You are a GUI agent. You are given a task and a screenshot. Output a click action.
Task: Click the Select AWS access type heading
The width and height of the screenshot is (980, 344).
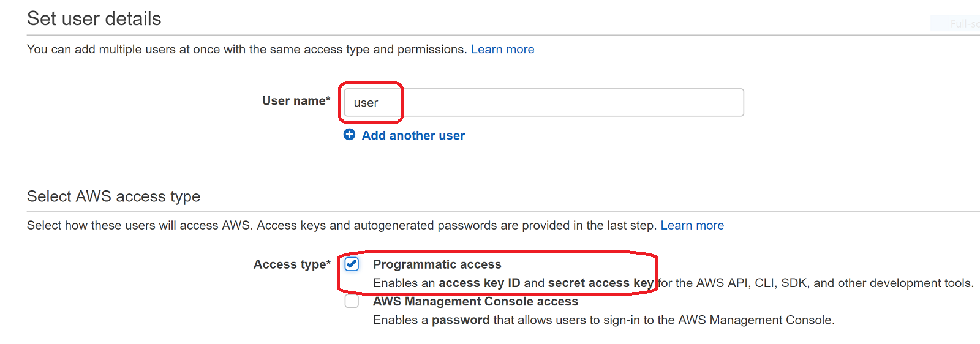(x=114, y=196)
